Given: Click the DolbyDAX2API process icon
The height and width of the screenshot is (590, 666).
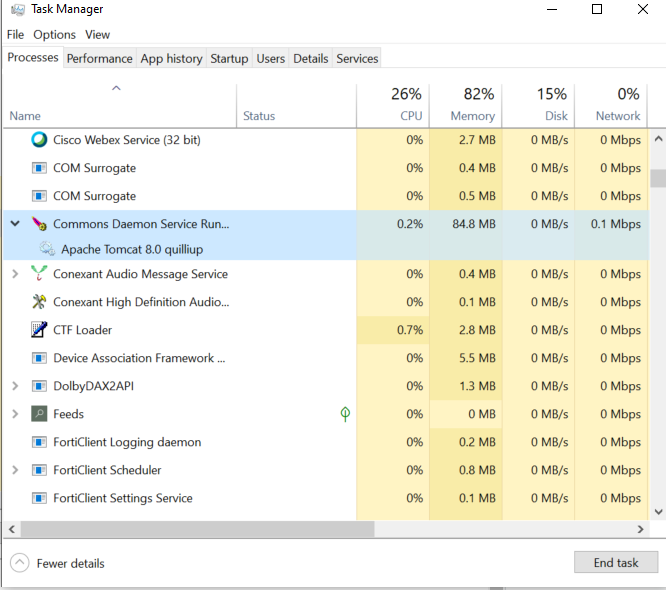Looking at the screenshot, I should click(39, 386).
